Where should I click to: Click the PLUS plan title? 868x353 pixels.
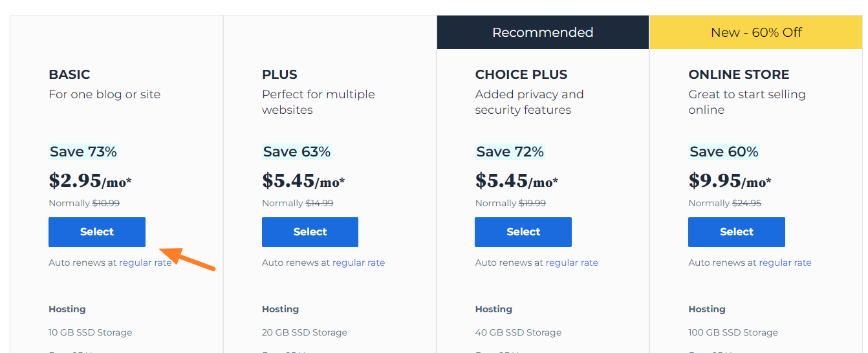pyautogui.click(x=279, y=74)
